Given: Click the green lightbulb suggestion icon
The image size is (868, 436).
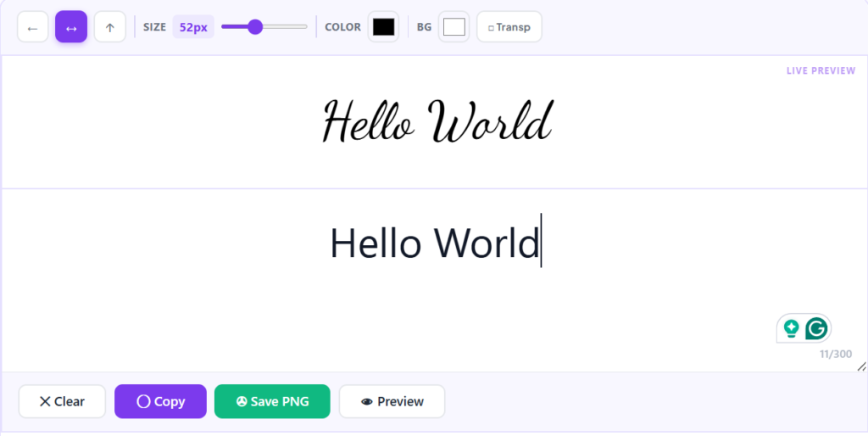Looking at the screenshot, I should point(792,328).
